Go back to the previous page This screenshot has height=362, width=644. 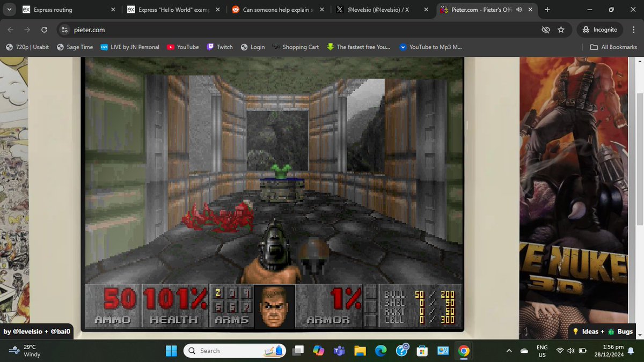[x=11, y=30]
